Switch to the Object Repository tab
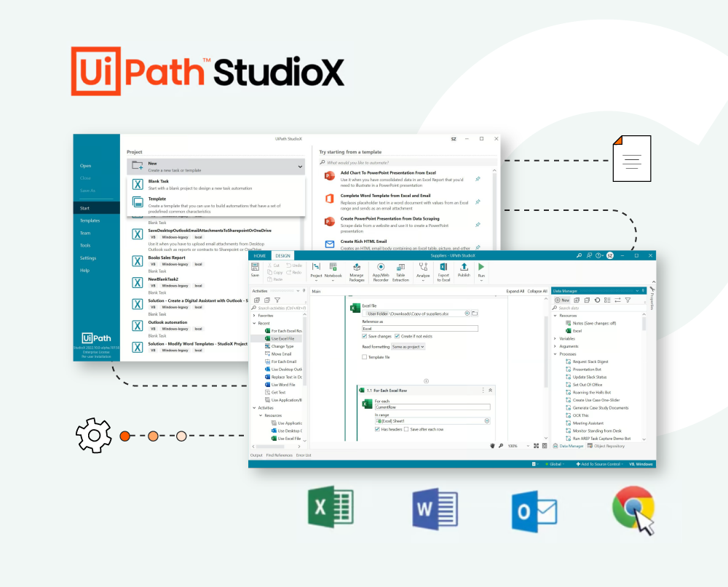 606,446
